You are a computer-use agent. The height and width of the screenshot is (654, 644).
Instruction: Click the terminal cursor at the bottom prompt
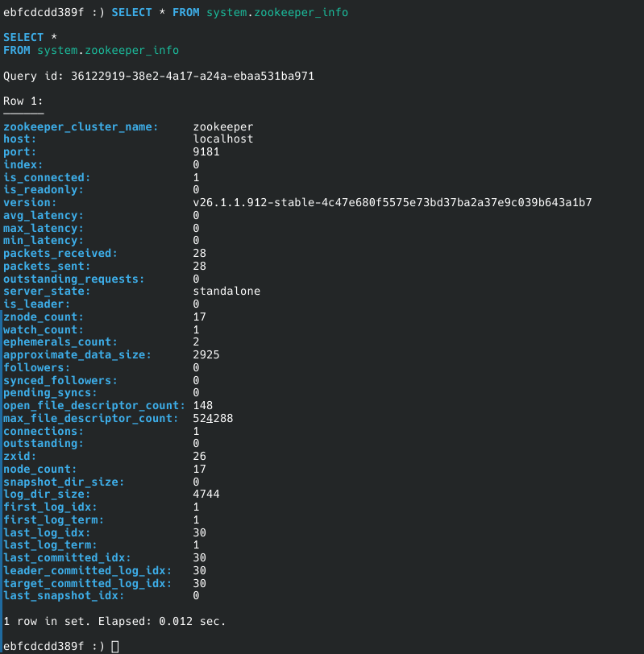[115, 646]
